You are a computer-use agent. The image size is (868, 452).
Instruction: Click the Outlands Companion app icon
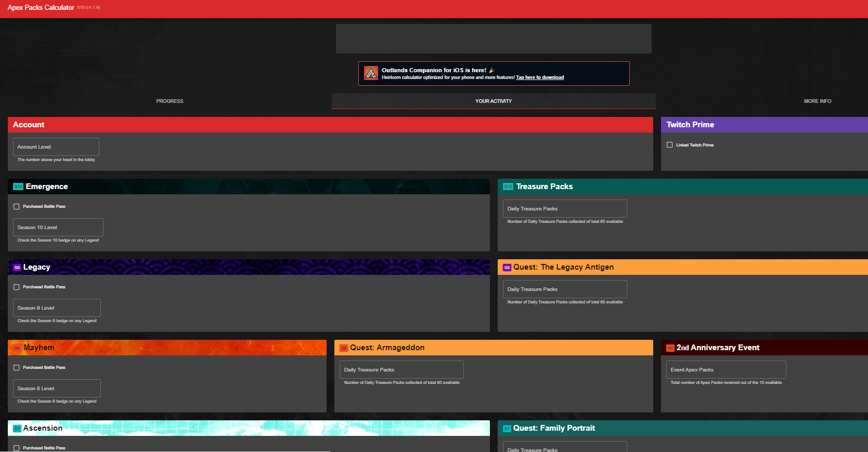pos(371,73)
